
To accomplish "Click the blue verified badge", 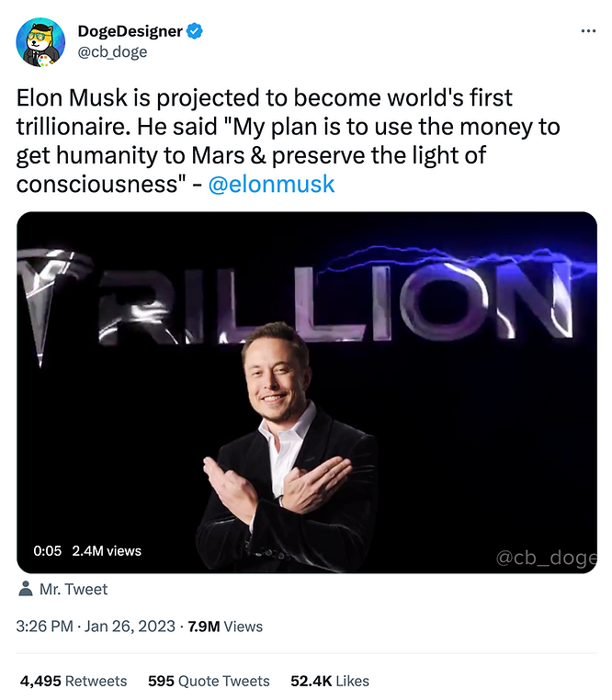I will (x=194, y=31).
